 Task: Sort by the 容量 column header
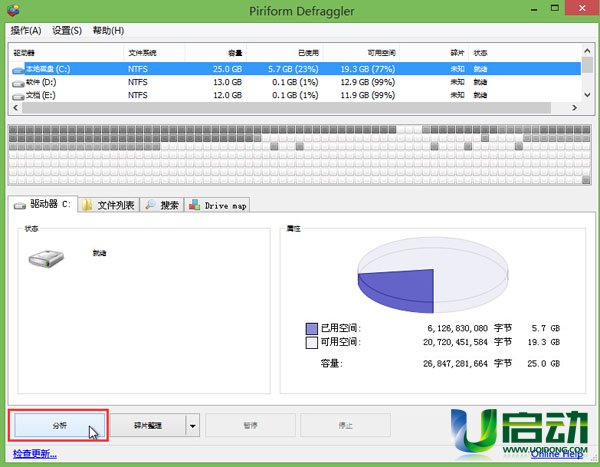pos(216,53)
